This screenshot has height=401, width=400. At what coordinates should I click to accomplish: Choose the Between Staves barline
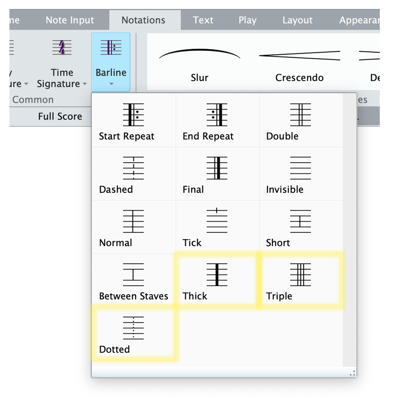point(134,281)
